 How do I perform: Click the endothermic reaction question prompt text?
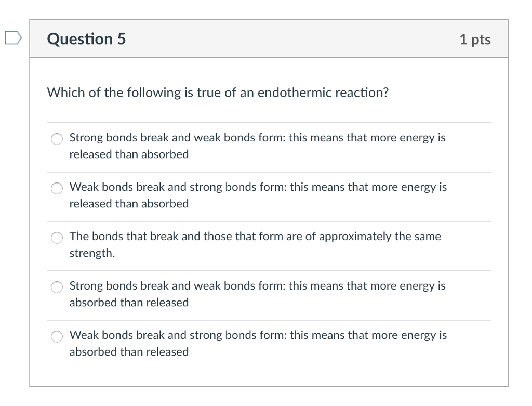pyautogui.click(x=218, y=93)
